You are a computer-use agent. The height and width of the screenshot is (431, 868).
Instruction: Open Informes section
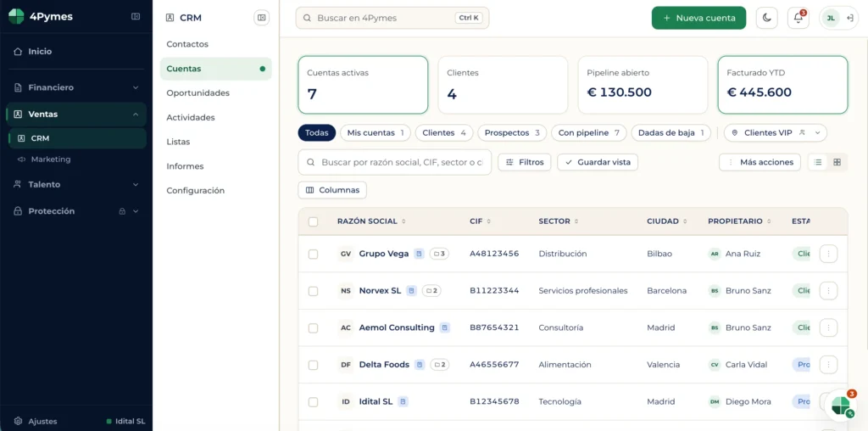click(216, 166)
